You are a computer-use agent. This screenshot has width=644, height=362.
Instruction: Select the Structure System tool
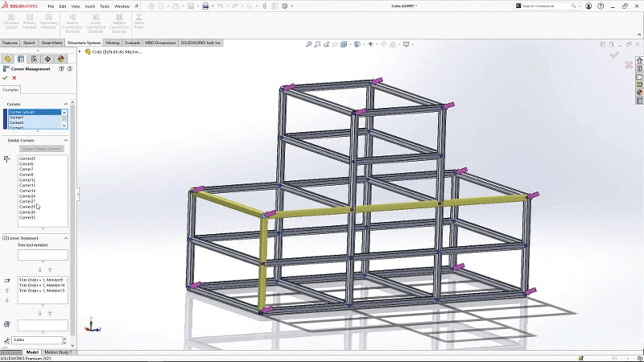pyautogui.click(x=11, y=22)
